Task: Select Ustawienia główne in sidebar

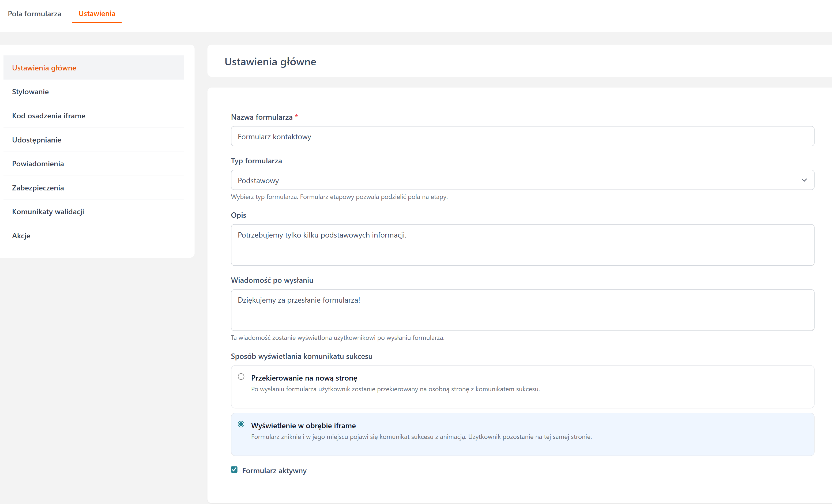Action: tap(44, 68)
